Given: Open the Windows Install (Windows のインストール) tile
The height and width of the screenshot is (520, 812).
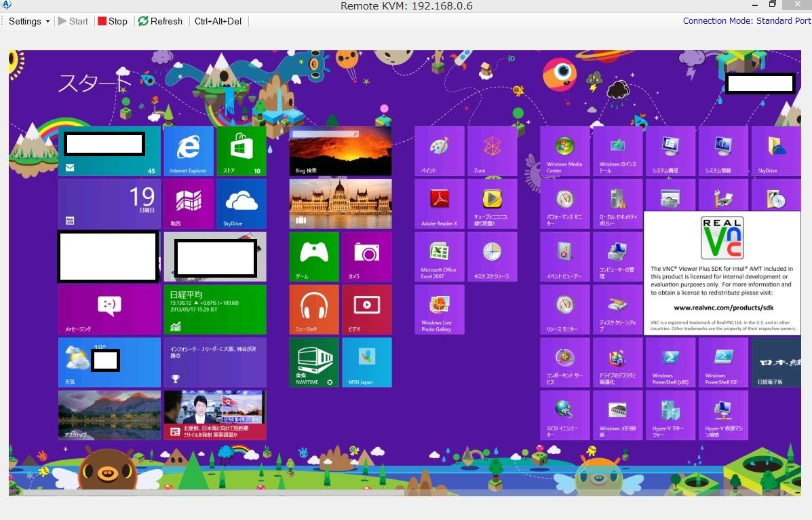Looking at the screenshot, I should (618, 151).
